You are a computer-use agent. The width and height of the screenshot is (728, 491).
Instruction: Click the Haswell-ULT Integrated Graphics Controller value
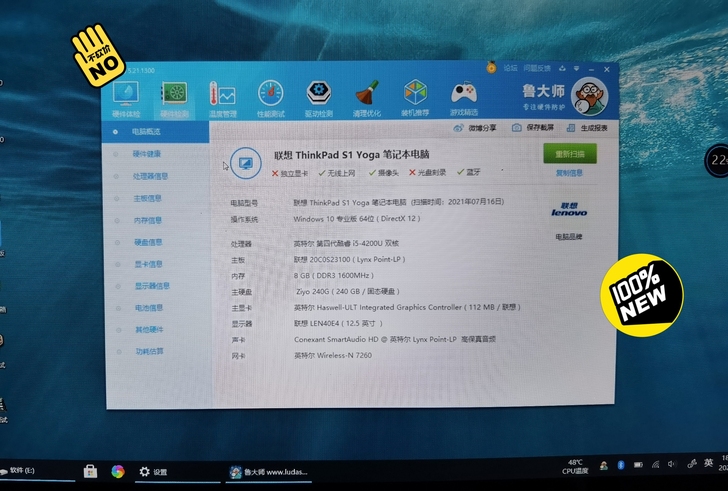(x=407, y=307)
